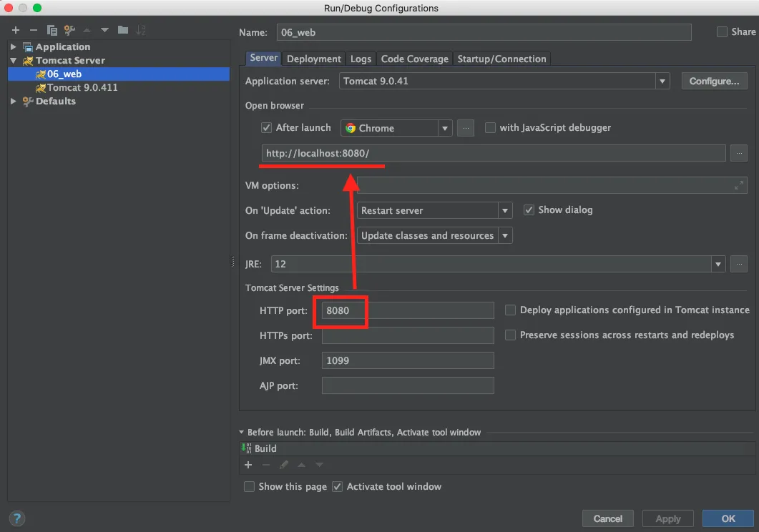This screenshot has height=532, width=759.
Task: Copy configuration using duplicate icon
Action: (x=52, y=30)
